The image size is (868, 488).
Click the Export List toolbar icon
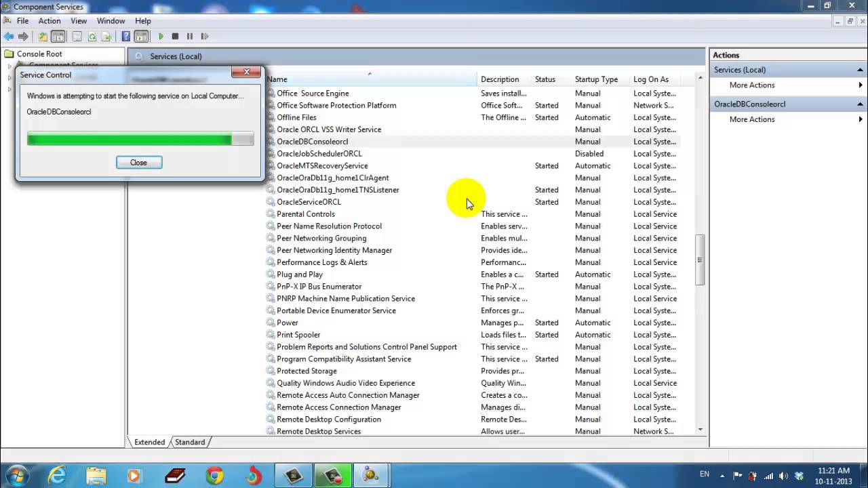(x=106, y=37)
